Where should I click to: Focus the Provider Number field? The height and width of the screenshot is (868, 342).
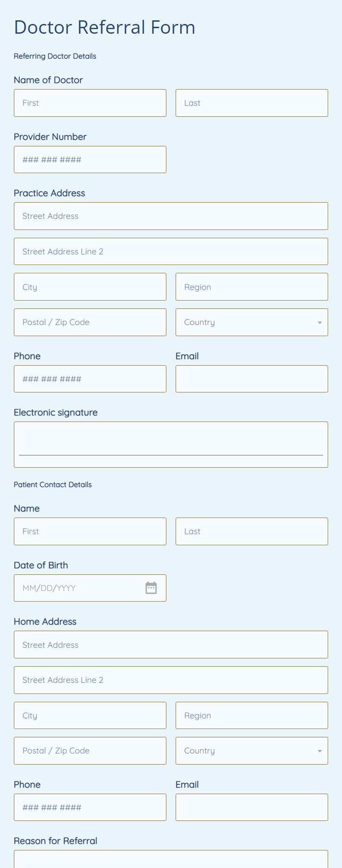click(90, 160)
